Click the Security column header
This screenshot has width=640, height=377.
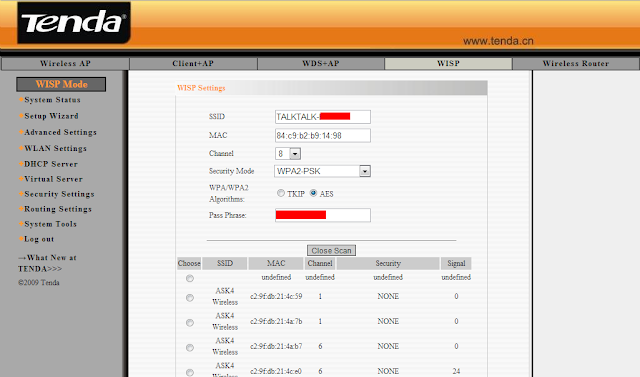coord(388,264)
